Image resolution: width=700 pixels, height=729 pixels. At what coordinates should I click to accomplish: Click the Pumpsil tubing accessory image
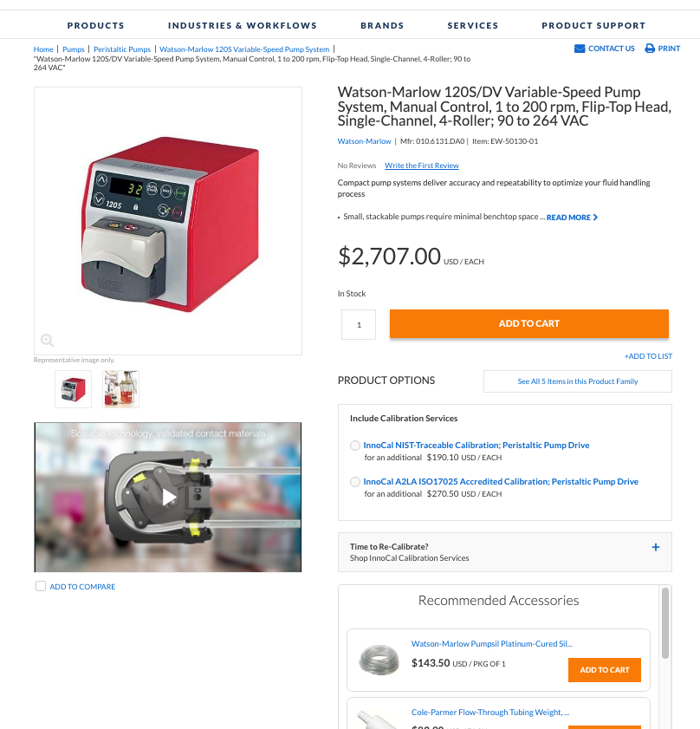coord(379,660)
